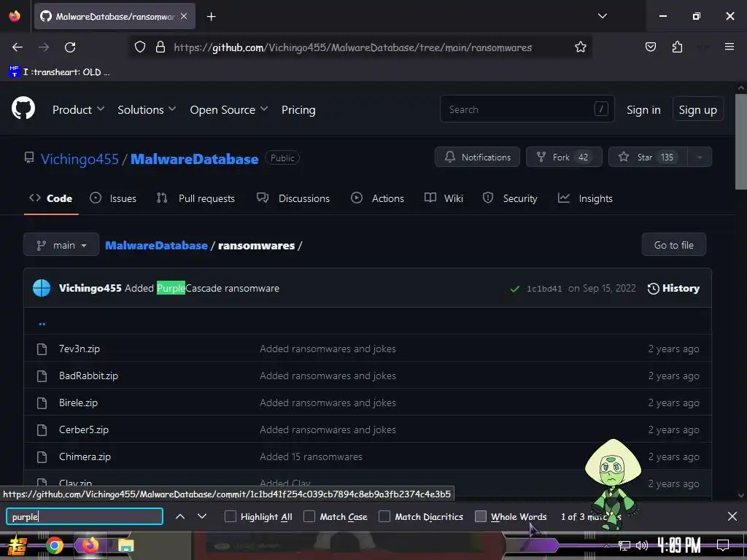Reload the page with the refresh icon
Screen dimensions: 747x560
pos(70,47)
